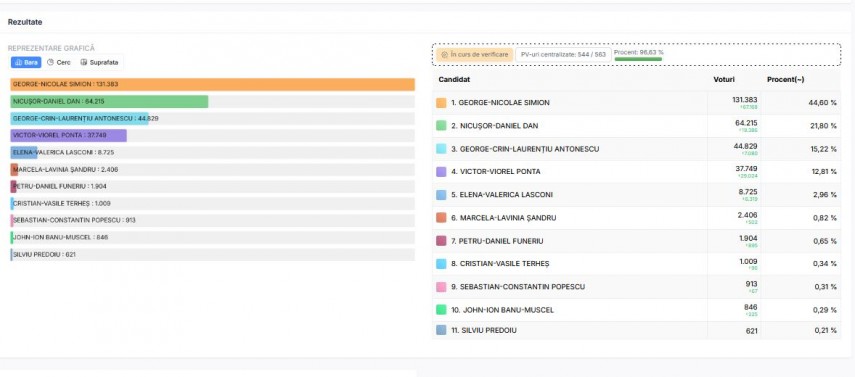Select the Cristian-Vasile Terheș chart bar

12,204
